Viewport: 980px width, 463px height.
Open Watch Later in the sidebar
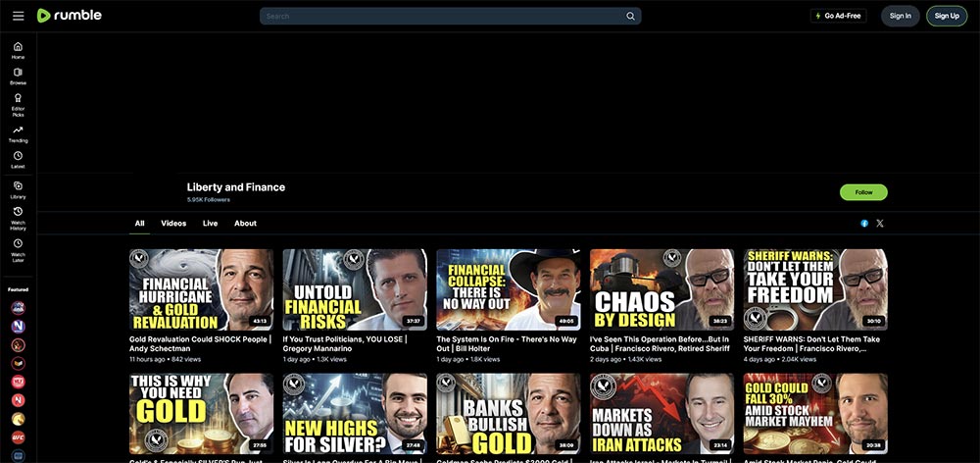(18, 250)
